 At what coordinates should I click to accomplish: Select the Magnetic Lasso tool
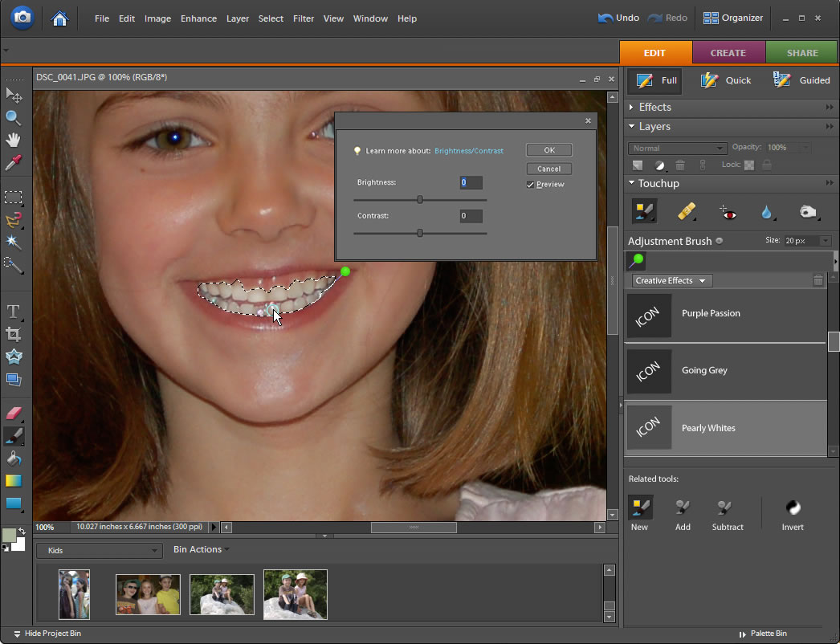pyautogui.click(x=14, y=220)
